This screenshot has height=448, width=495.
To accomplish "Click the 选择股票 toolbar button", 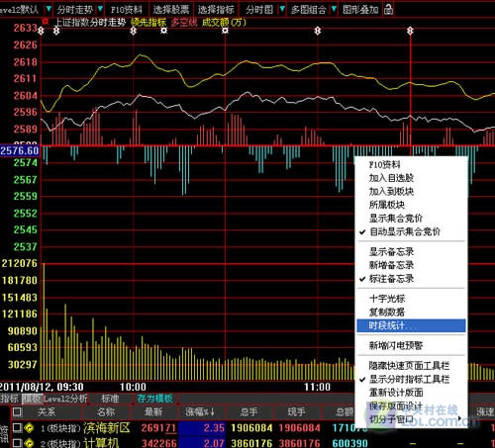I will tap(171, 9).
